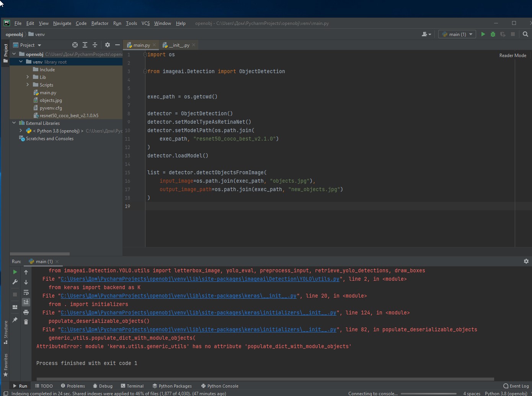The image size is (532, 396).
Task: Select objects.jpg in project tree
Action: pos(51,100)
